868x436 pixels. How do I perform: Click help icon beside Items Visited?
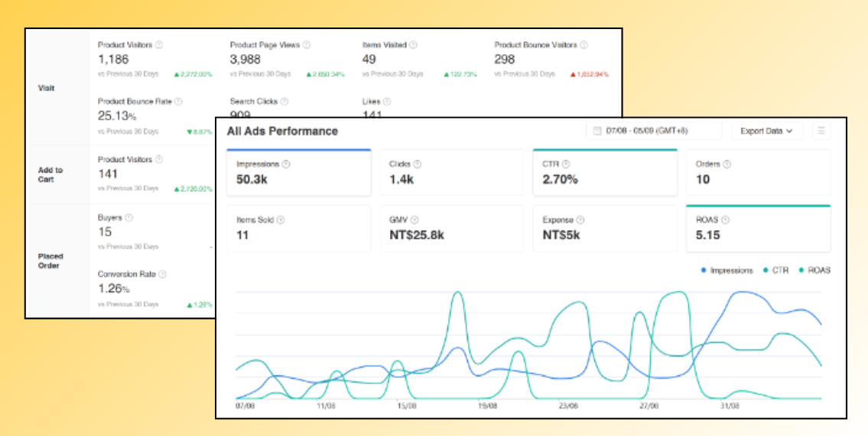click(412, 45)
